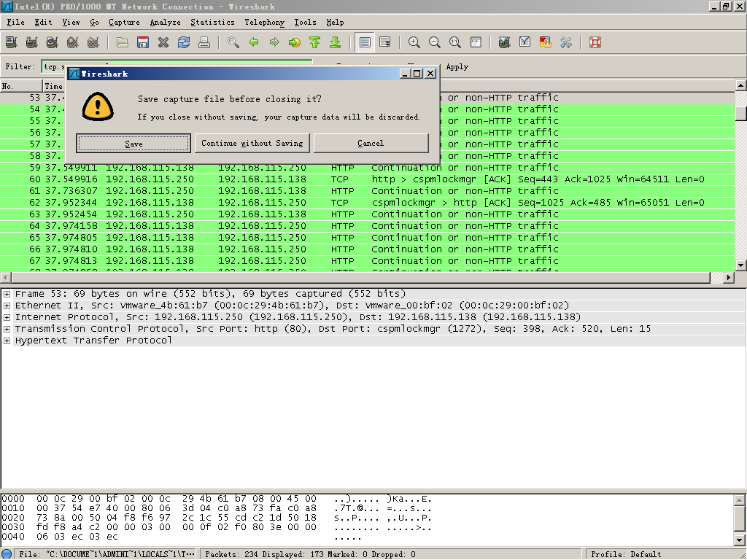Jump to the first packet
Image resolution: width=747 pixels, height=560 pixels.
coord(315,42)
